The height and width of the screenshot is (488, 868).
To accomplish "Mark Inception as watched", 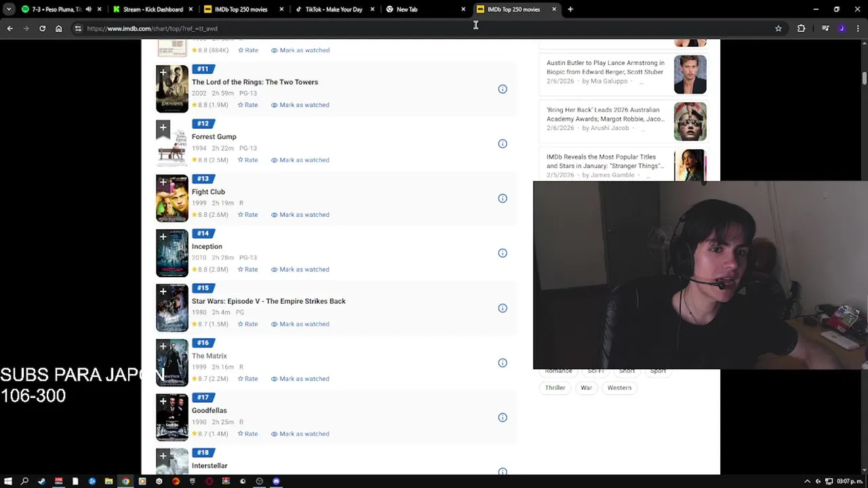I will [x=300, y=269].
